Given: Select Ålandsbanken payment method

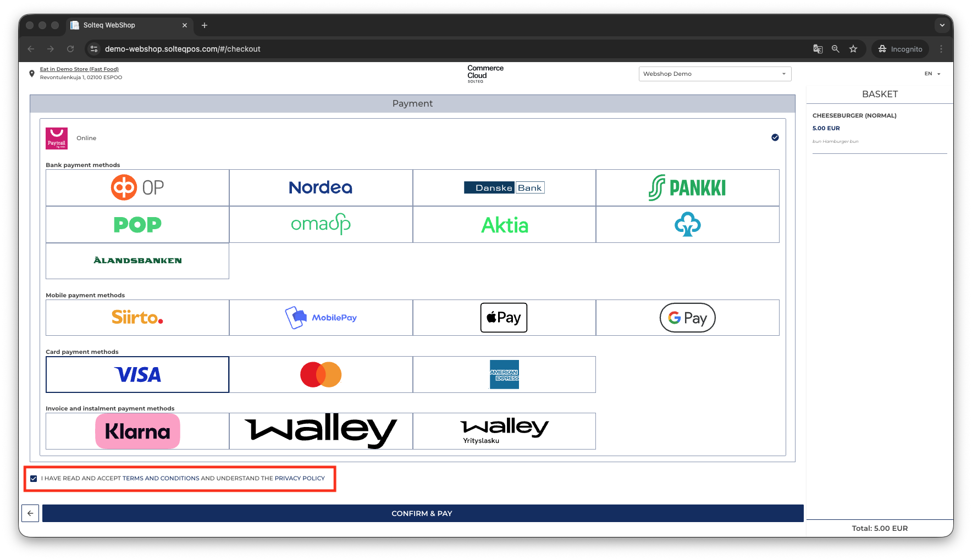Looking at the screenshot, I should tap(137, 261).
